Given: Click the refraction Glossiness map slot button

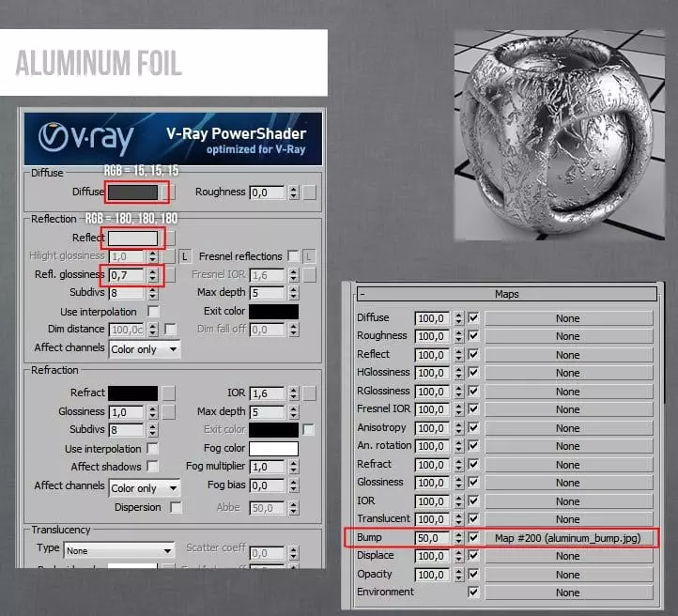Looking at the screenshot, I should tap(169, 412).
